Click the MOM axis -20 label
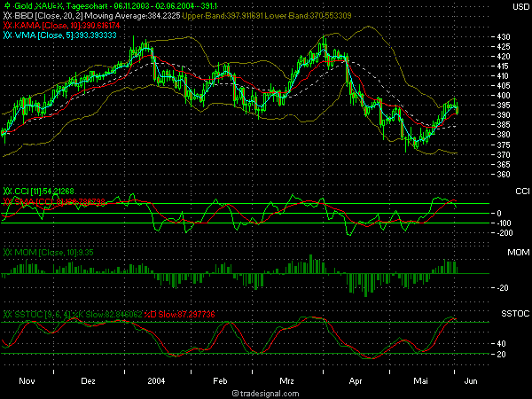Image resolution: width=532 pixels, height=399 pixels. tap(503, 288)
